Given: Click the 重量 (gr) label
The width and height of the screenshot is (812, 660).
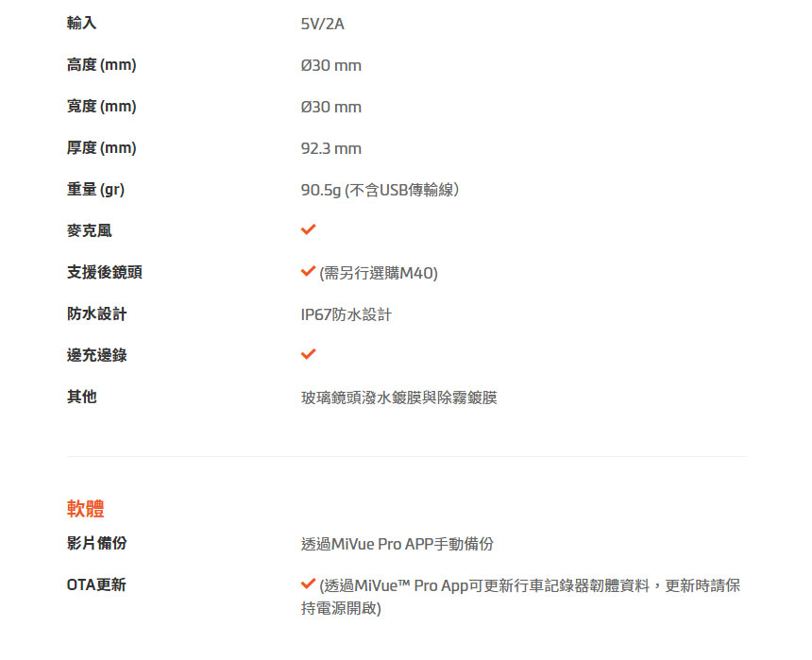Looking at the screenshot, I should tap(95, 190).
